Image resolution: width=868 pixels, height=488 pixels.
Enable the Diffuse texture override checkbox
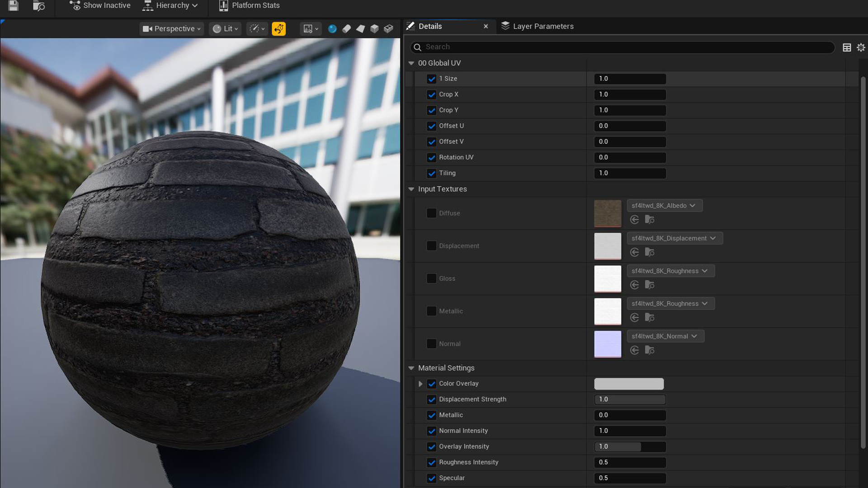pyautogui.click(x=432, y=213)
